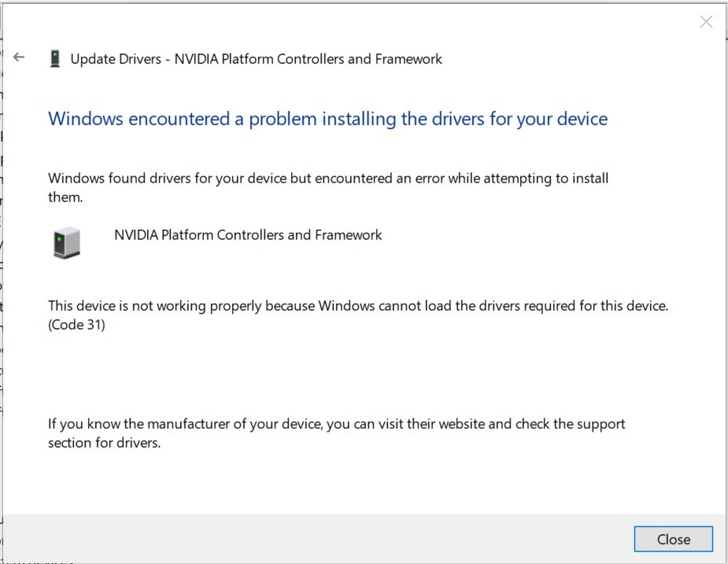
Task: Click the device icon in the title bar
Action: point(55,59)
